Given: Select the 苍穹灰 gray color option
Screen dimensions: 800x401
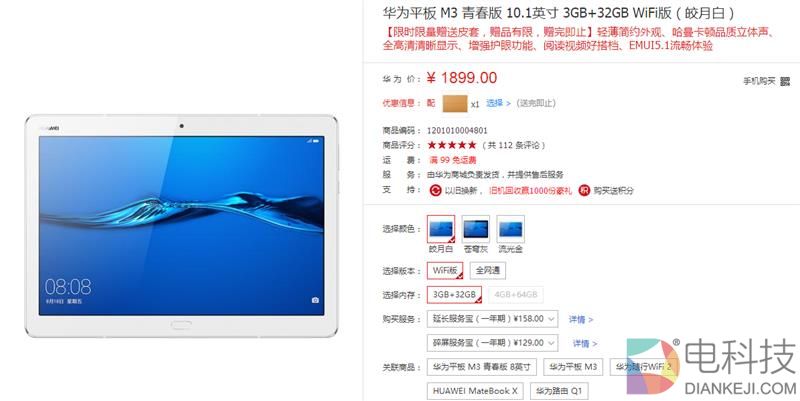Looking at the screenshot, I should [x=476, y=229].
